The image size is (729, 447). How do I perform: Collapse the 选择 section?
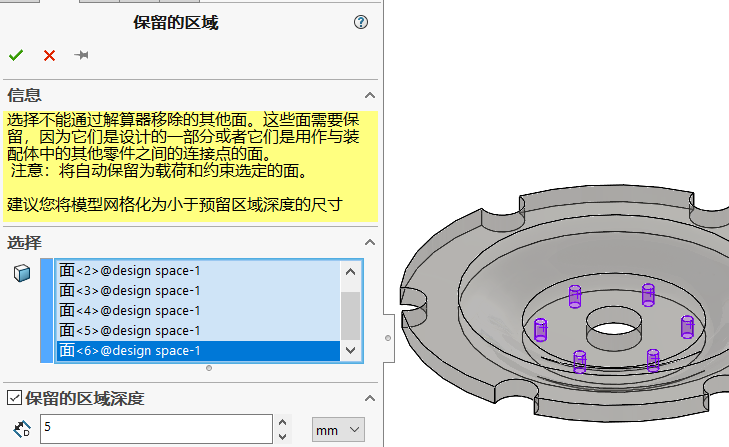coord(370,242)
